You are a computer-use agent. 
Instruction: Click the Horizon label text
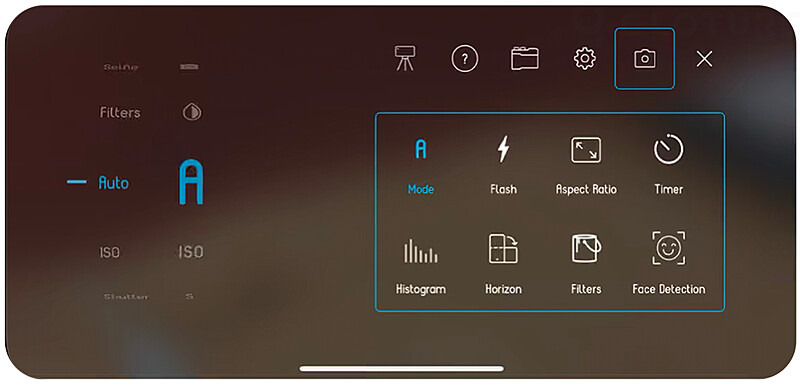coord(504,289)
